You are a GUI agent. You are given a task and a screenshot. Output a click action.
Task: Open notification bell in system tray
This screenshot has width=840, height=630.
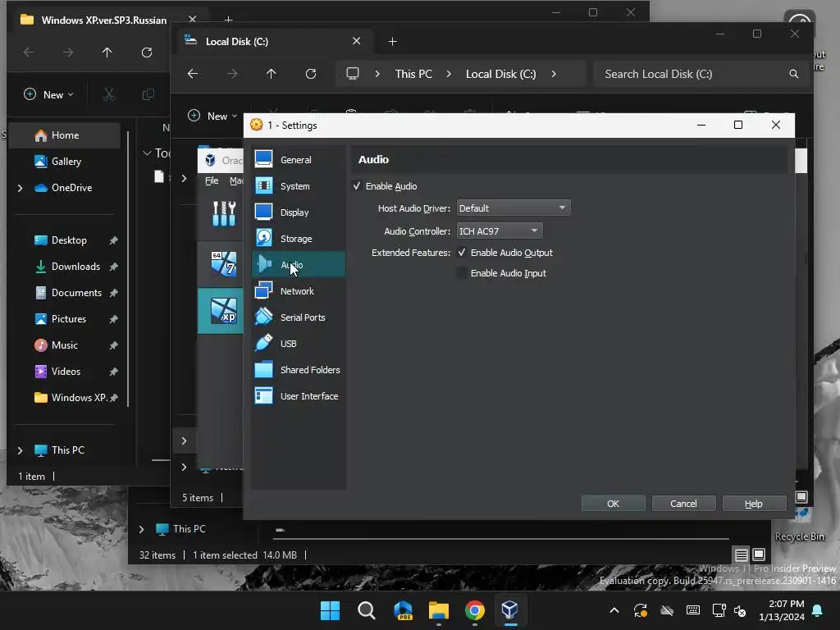pos(818,610)
